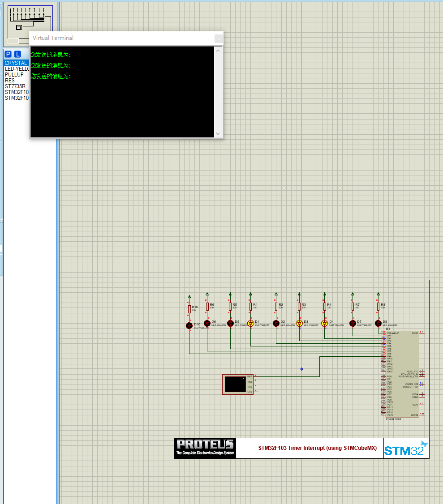Select RES in the device list
The height and width of the screenshot is (504, 443).
pyautogui.click(x=17, y=81)
